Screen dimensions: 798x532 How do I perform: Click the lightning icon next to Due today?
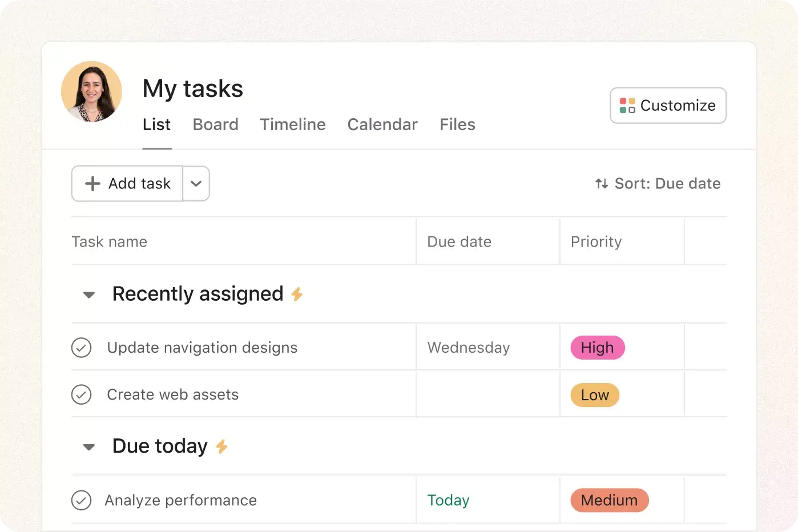coord(223,447)
